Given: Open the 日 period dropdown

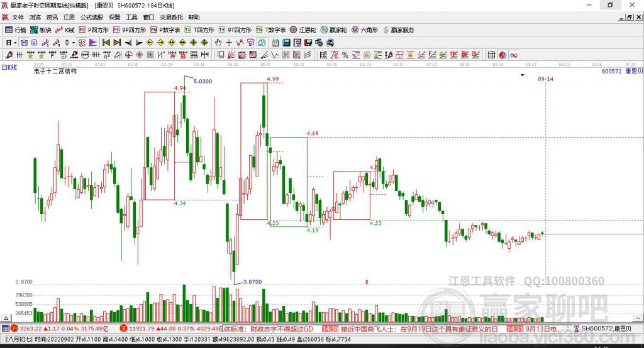Looking at the screenshot, I should [x=11, y=43].
